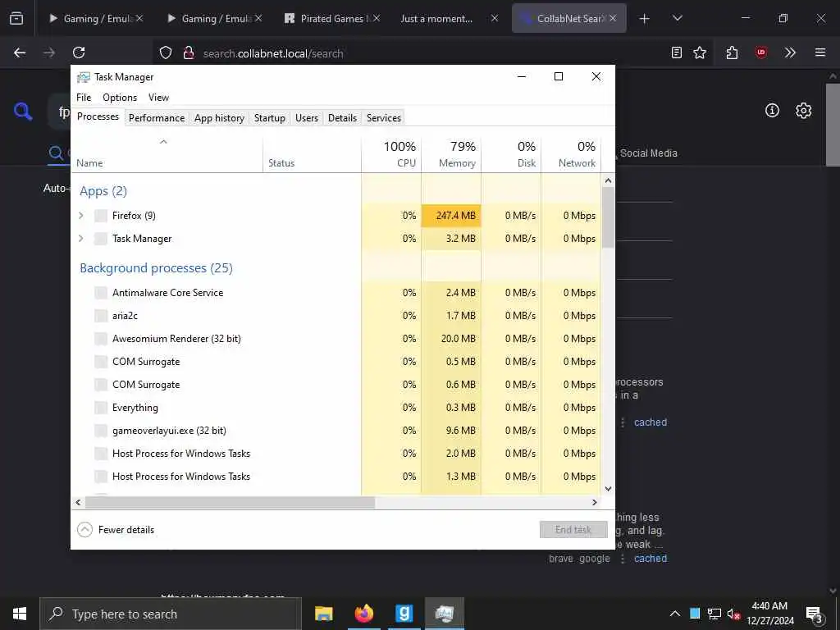Image resolution: width=840 pixels, height=630 pixels.
Task: Expand the Firefox (9) process group
Action: 81,216
